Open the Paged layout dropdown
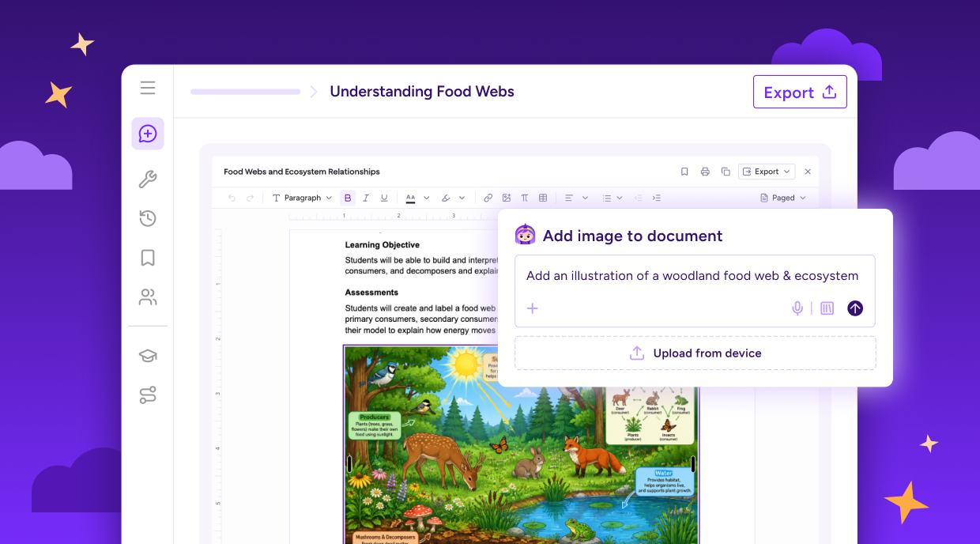Screen dimensions: 980x544 tap(782, 198)
